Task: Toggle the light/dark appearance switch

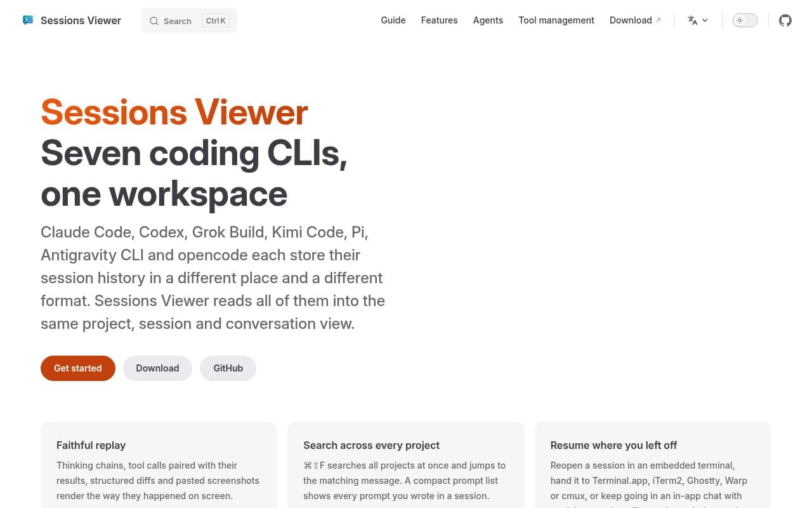Action: coord(745,20)
